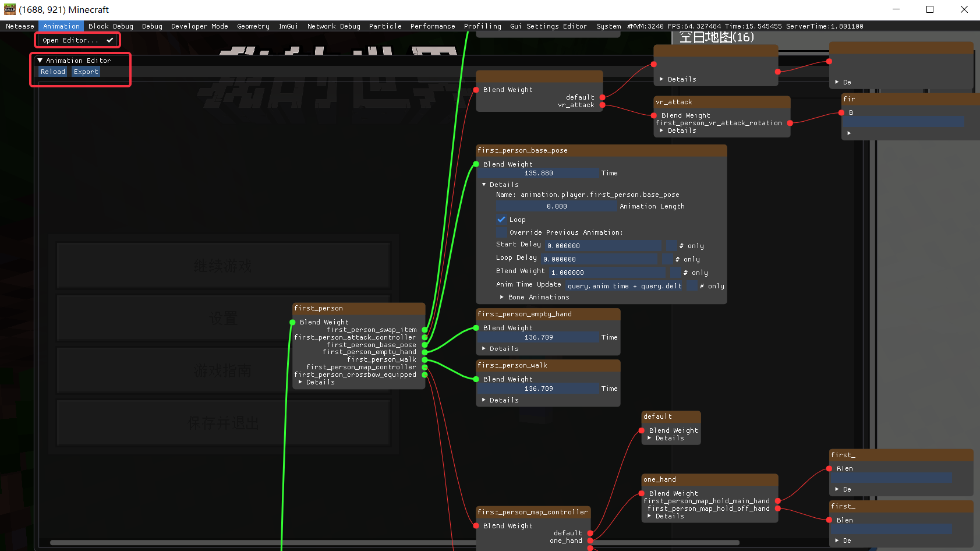This screenshot has height=551, width=980.
Task: Open the Gui Settings Editor menu
Action: coord(549,26)
